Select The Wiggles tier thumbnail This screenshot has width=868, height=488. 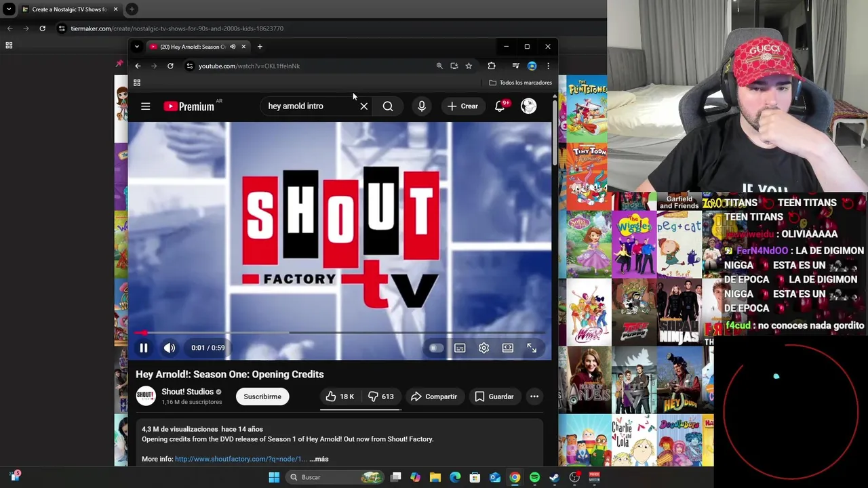[634, 245]
